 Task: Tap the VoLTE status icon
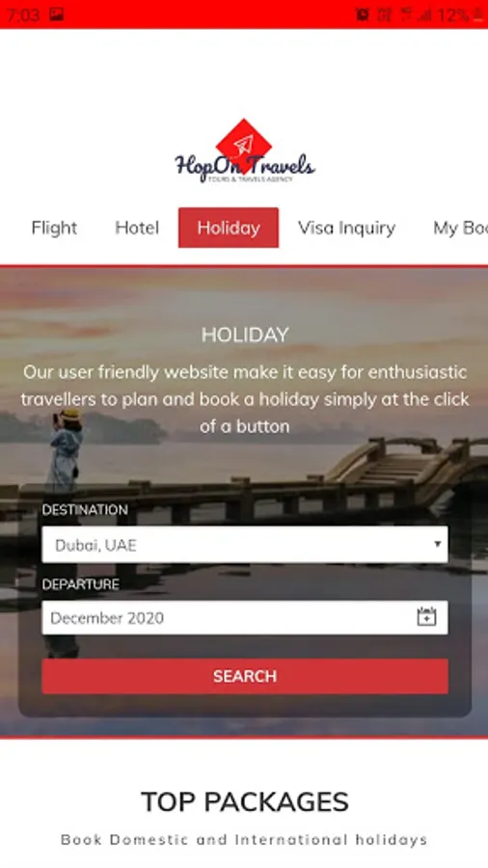coord(385,14)
